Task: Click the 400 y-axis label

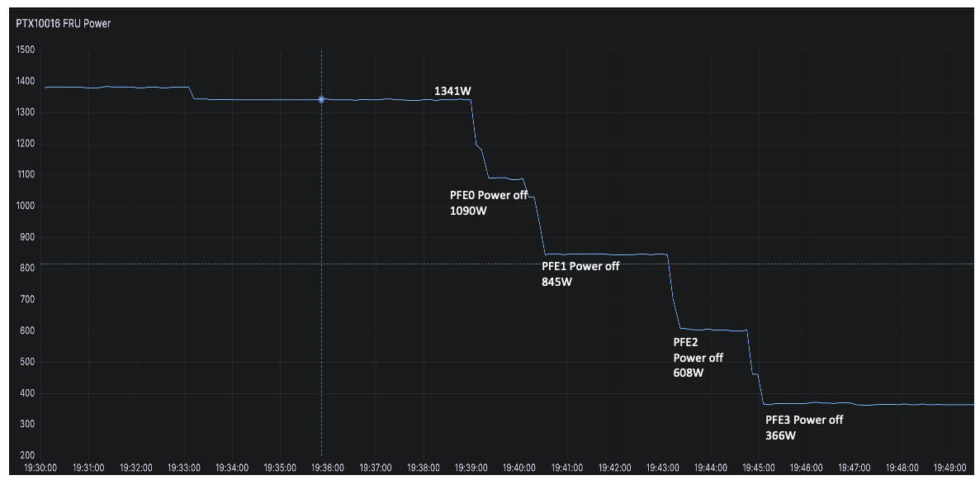Action: (27, 393)
